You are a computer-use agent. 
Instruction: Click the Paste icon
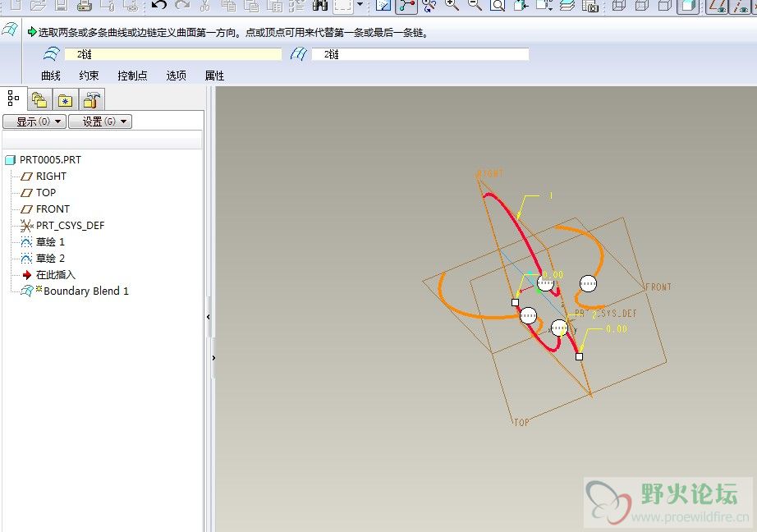251,5
